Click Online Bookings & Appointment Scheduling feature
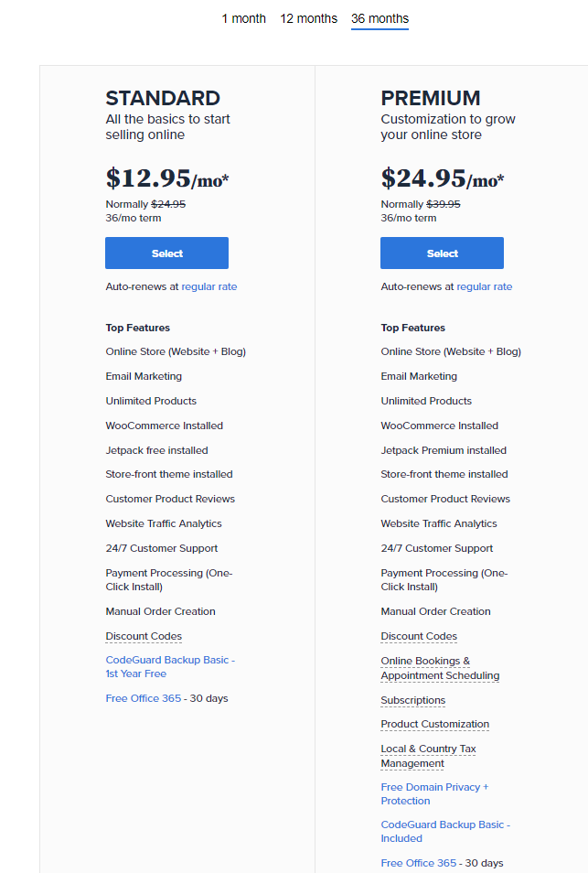This screenshot has height=873, width=588. tap(440, 668)
